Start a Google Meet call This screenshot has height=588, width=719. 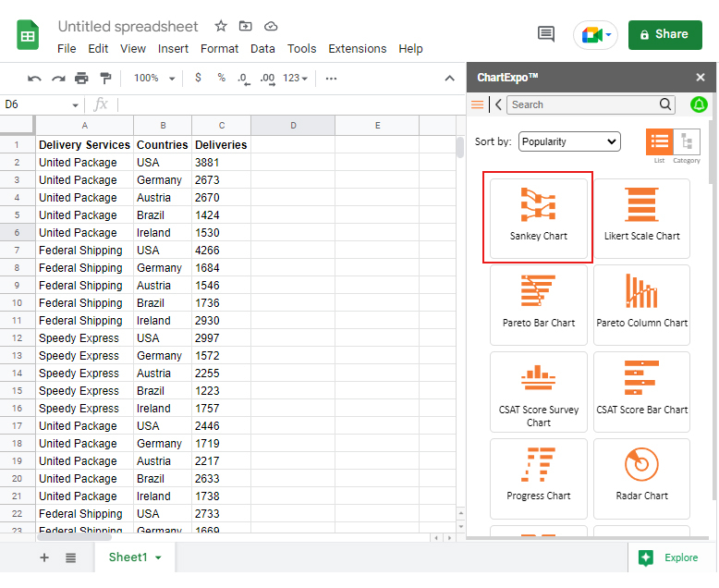pyautogui.click(x=595, y=35)
